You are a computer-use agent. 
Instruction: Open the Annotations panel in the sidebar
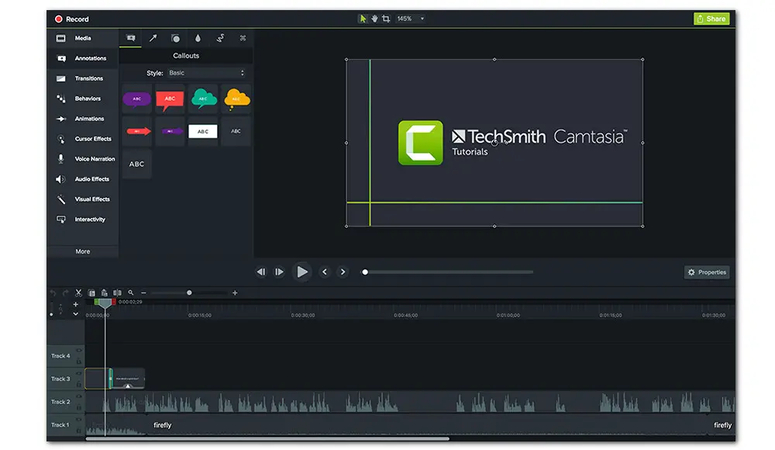pos(83,58)
